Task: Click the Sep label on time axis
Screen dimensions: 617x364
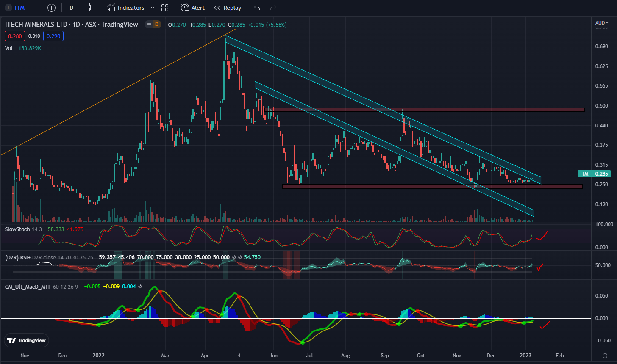Action: pyautogui.click(x=385, y=355)
